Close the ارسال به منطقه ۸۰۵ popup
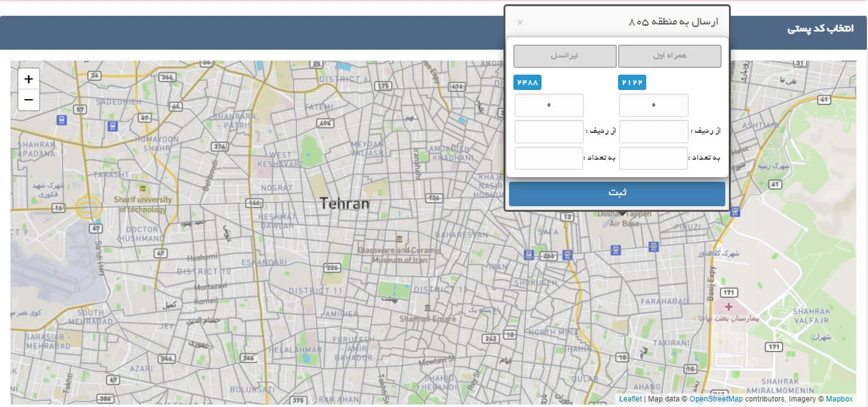The height and width of the screenshot is (407, 868). click(x=520, y=23)
